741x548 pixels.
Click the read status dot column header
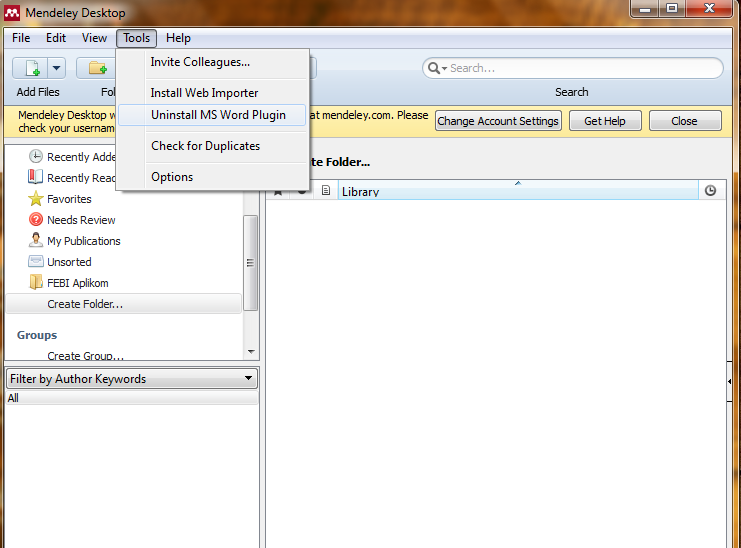(x=302, y=191)
